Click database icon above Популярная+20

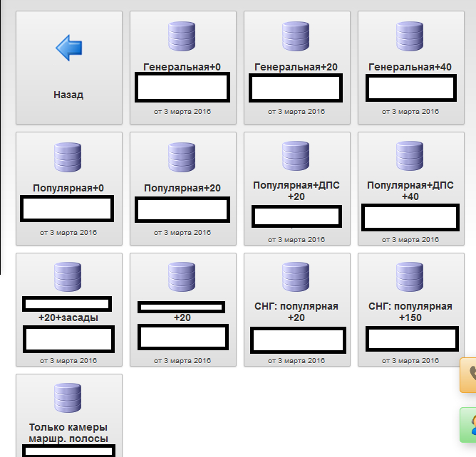(182, 157)
